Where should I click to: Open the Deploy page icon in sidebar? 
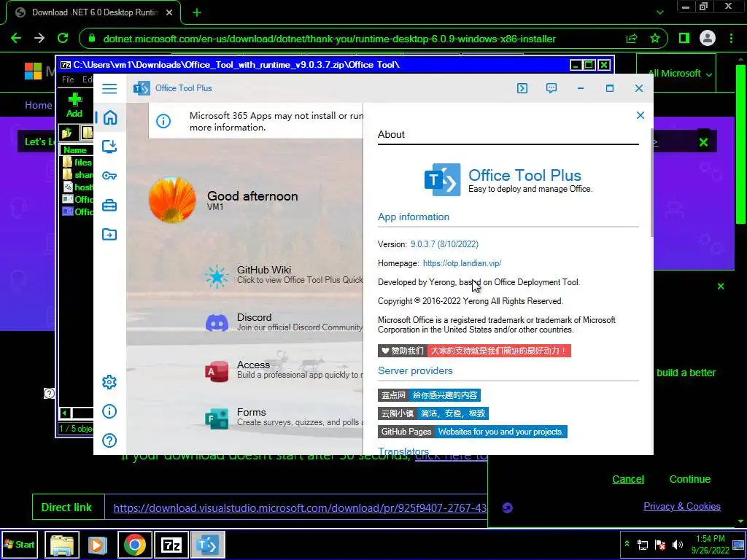click(x=109, y=146)
